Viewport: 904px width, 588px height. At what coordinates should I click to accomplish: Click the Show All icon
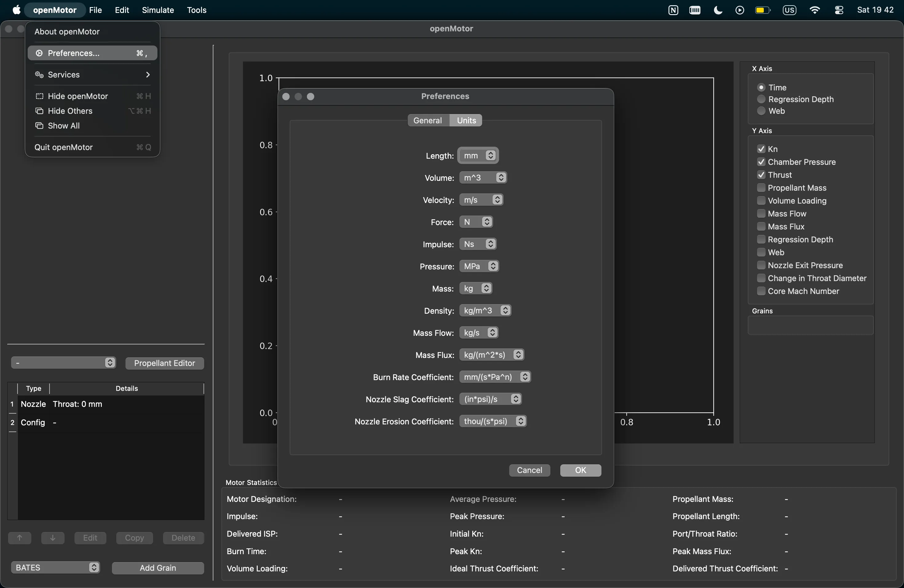coord(39,126)
